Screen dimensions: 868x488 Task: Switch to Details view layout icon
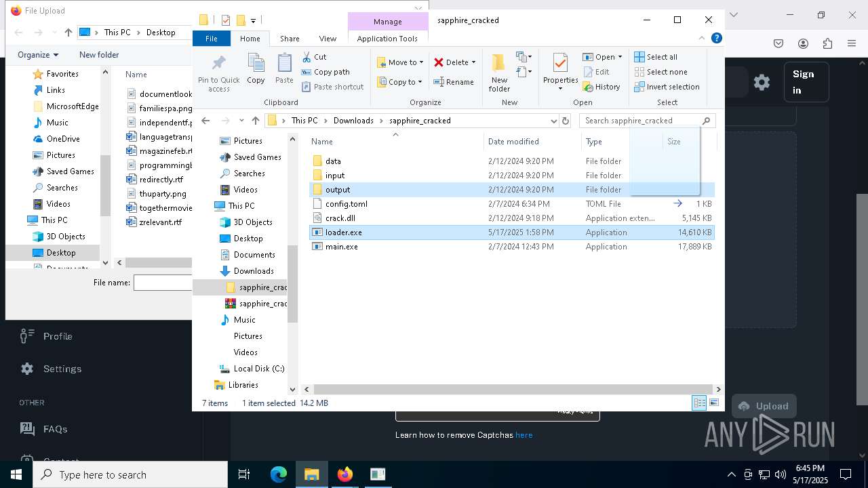coord(699,403)
